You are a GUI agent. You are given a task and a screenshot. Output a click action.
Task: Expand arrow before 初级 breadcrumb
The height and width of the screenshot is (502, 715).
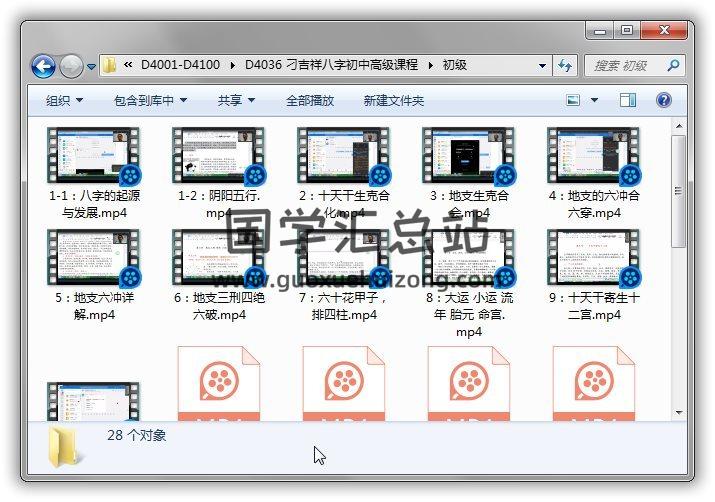(430, 66)
